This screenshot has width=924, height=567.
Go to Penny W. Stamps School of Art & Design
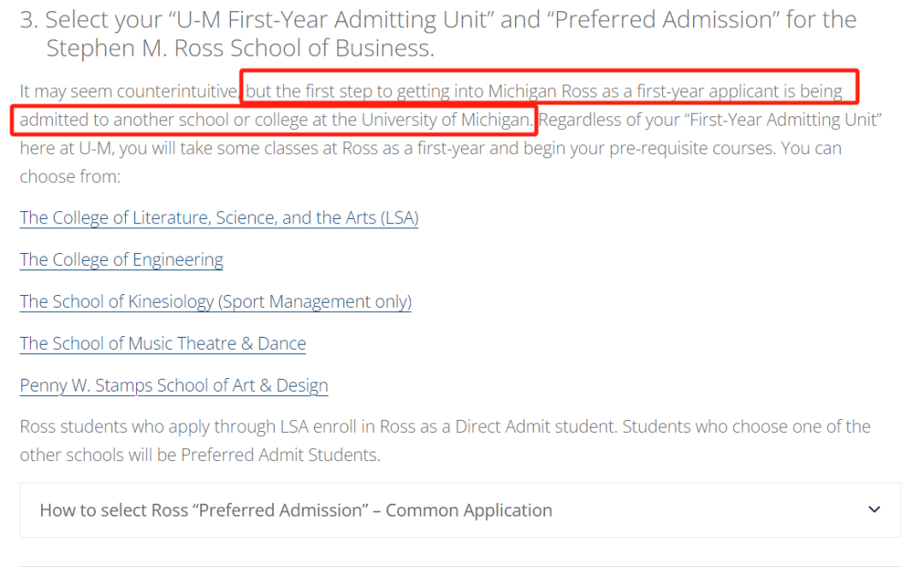click(174, 385)
